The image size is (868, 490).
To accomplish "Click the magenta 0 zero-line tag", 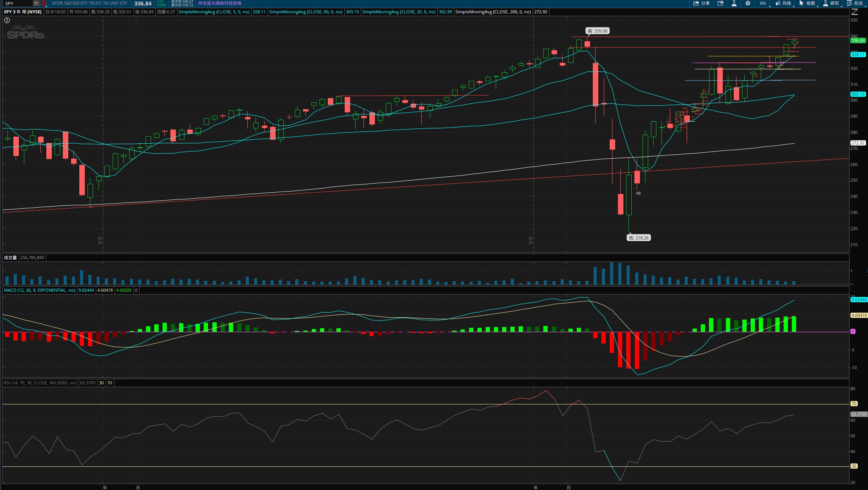I will 853,332.
